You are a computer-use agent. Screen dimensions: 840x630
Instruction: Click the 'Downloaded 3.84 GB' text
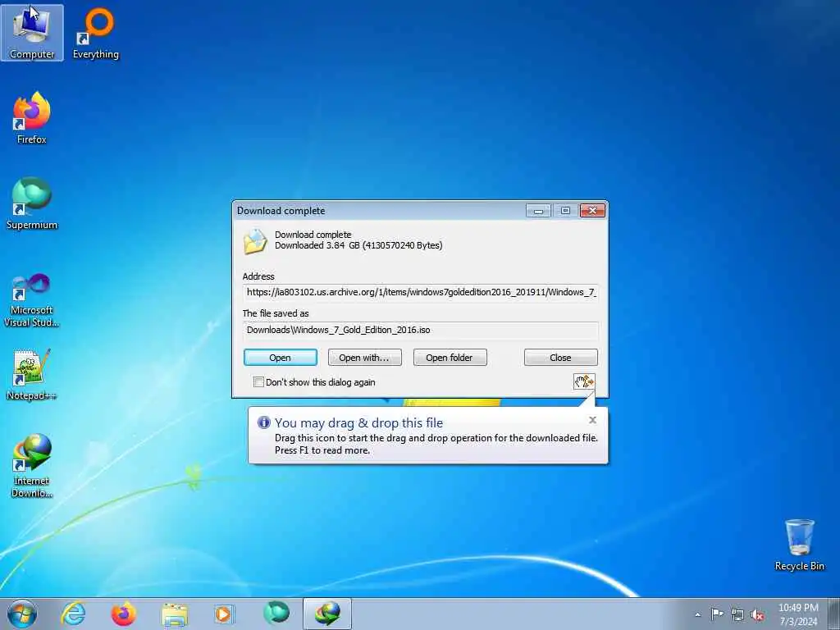[358, 246]
